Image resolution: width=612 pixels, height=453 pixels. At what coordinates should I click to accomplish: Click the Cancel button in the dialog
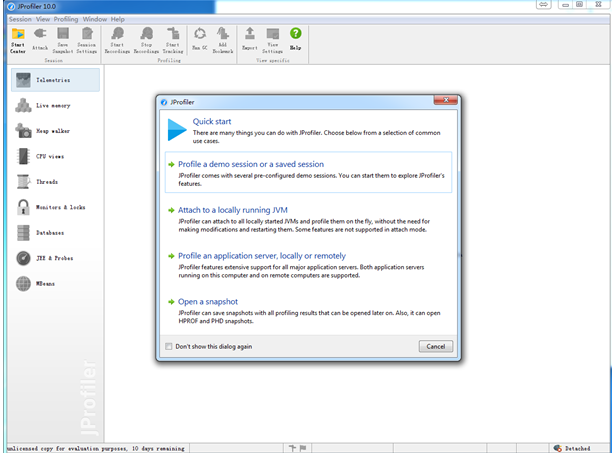click(x=436, y=346)
